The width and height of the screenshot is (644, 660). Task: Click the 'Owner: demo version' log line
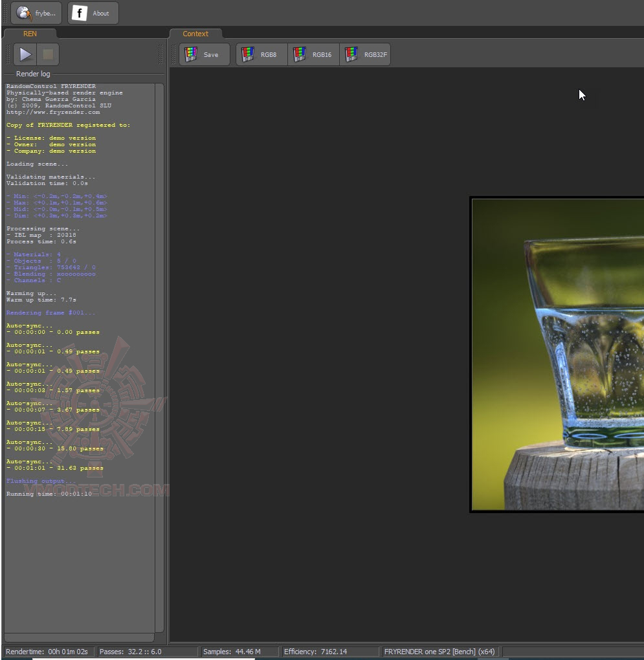51,144
